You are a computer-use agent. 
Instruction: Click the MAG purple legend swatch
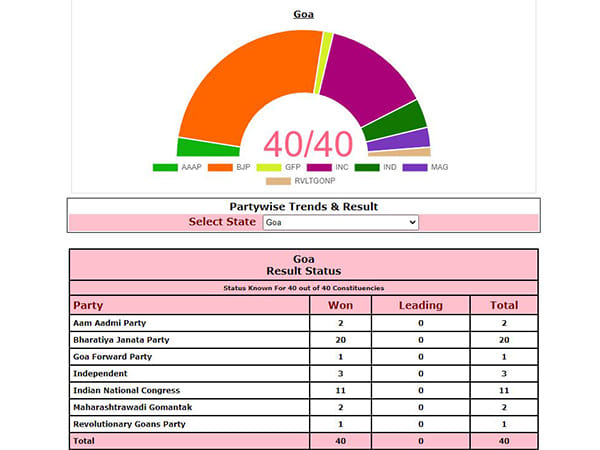(415, 167)
